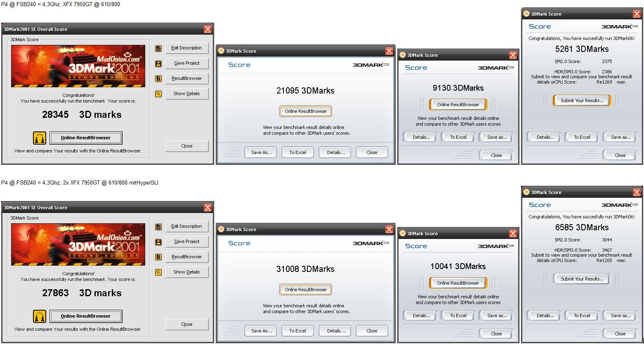The image size is (644, 344).
Task: View Details... in the 6585 3DMarks window
Action: click(x=545, y=316)
